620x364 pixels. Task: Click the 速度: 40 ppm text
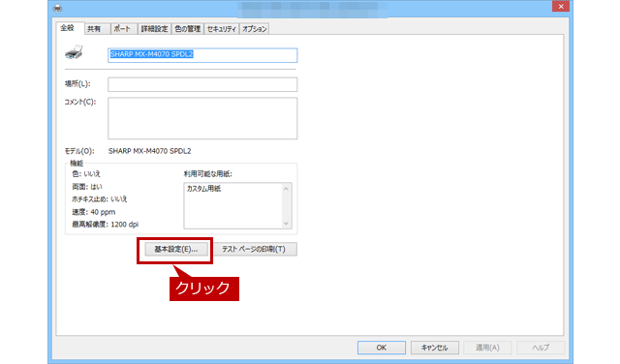coord(93,212)
